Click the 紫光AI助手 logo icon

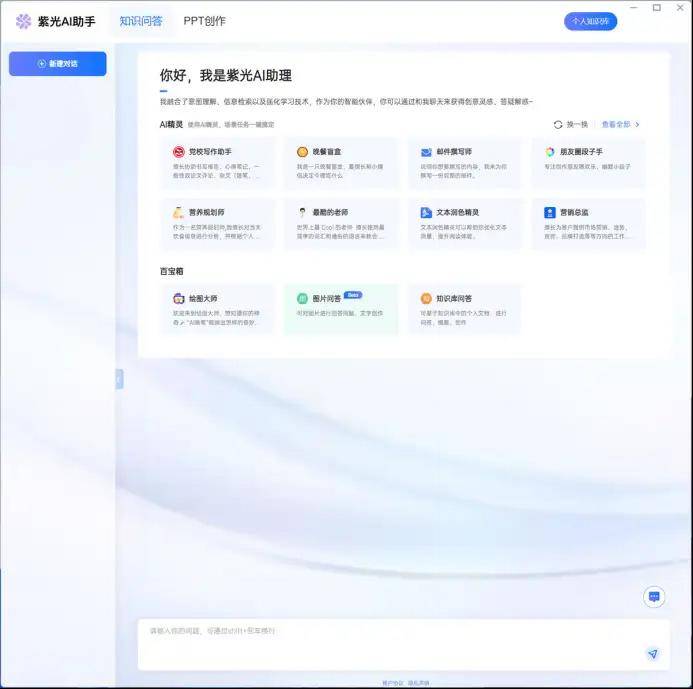tap(23, 21)
